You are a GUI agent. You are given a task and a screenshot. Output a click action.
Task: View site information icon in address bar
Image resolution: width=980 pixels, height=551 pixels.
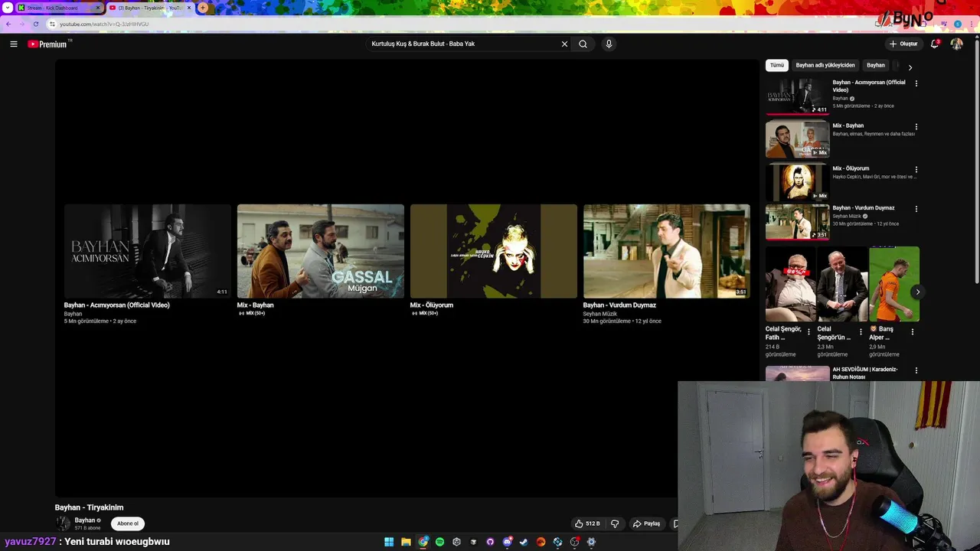(52, 24)
